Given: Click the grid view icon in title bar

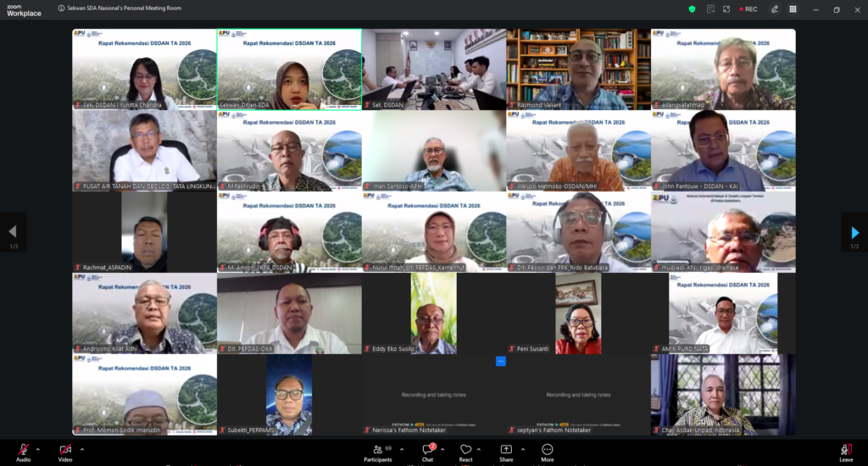Looking at the screenshot, I should 793,8.
